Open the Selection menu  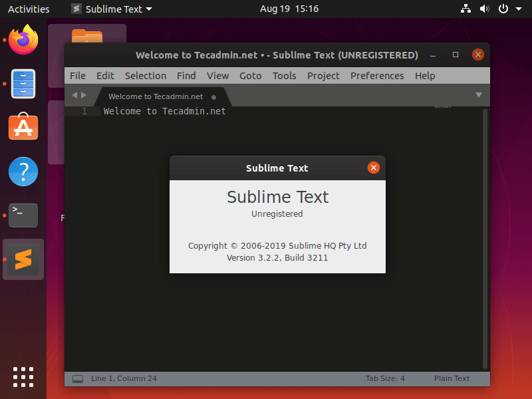coord(146,76)
